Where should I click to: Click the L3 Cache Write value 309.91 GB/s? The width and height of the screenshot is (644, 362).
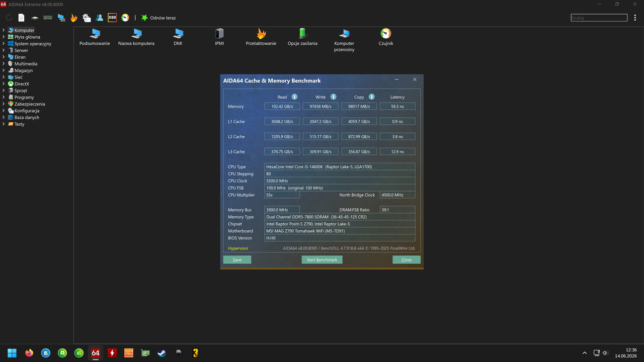pos(320,152)
